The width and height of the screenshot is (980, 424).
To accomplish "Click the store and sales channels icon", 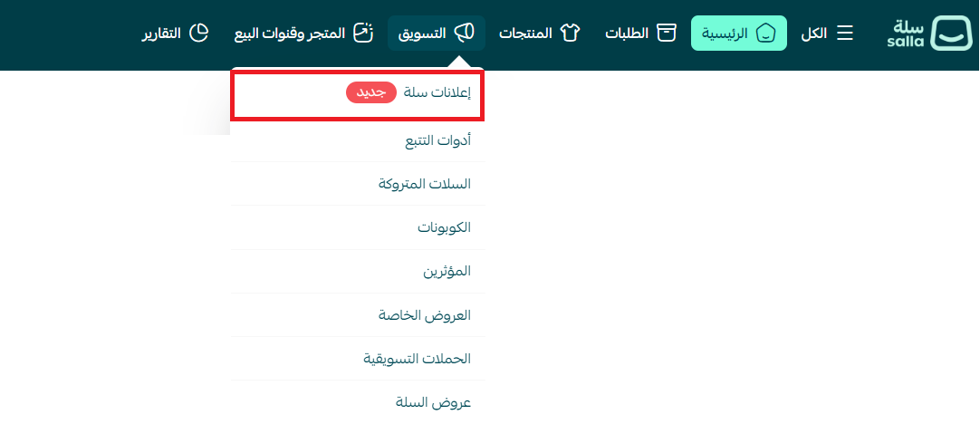I will [362, 34].
